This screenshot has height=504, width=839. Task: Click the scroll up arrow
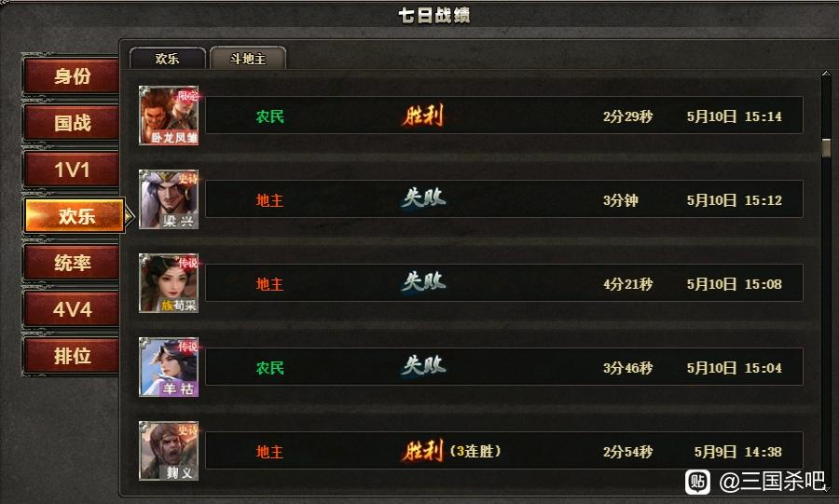(826, 74)
